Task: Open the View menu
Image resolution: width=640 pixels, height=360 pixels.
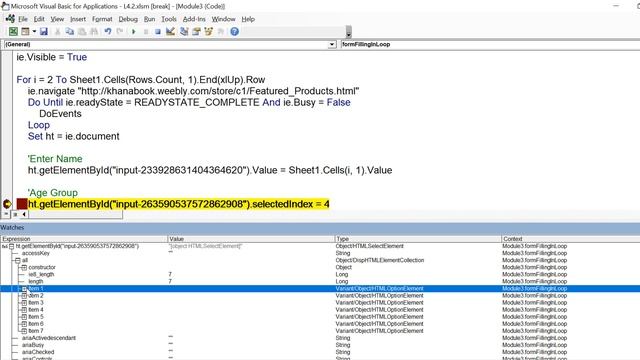Action: click(57, 19)
